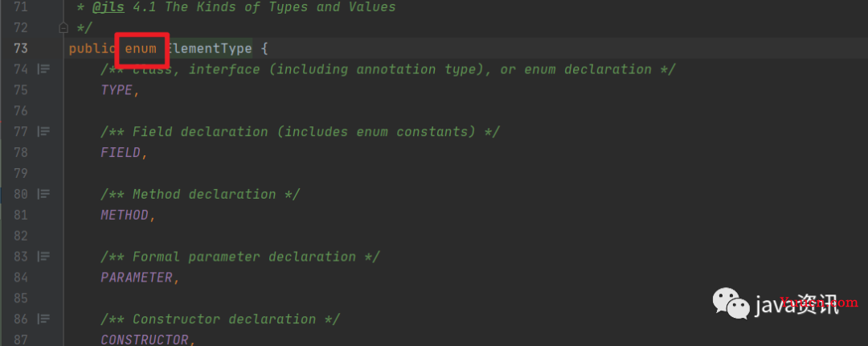The height and width of the screenshot is (346, 868).
Task: Select the METHOD enum constant
Action: click(x=125, y=215)
